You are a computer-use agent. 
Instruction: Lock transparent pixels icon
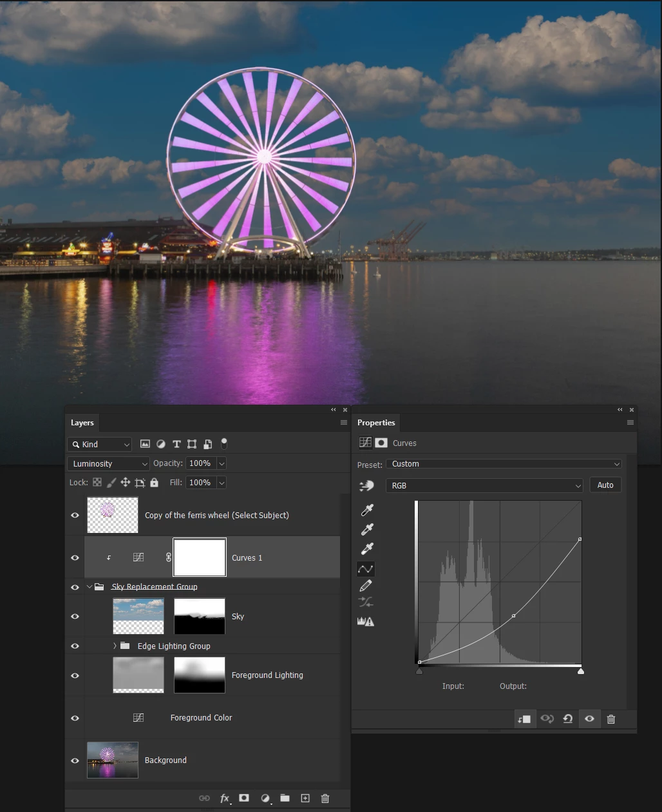click(97, 482)
